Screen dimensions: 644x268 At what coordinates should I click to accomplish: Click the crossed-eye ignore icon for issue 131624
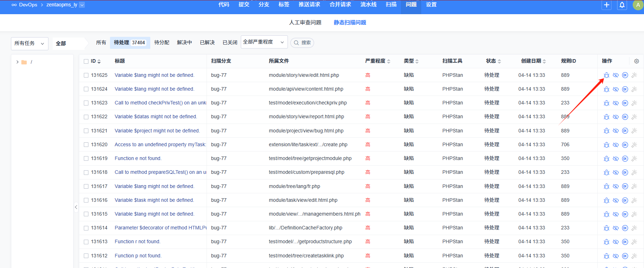pos(616,89)
